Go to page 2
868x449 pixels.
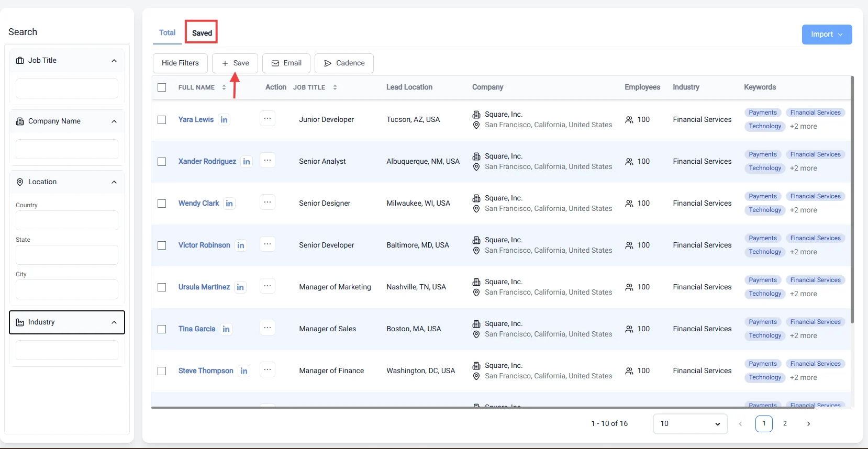[x=785, y=423]
